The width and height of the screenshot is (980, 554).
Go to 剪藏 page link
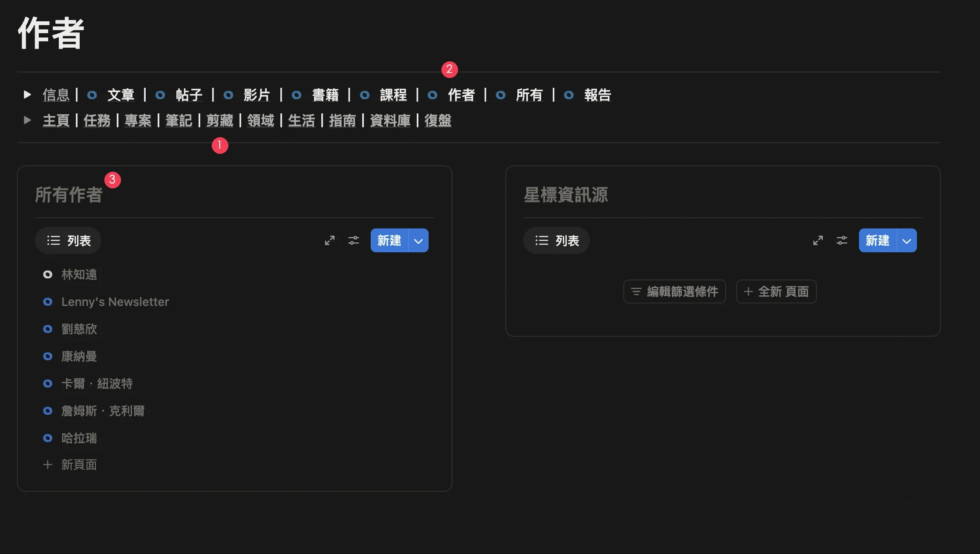click(220, 121)
